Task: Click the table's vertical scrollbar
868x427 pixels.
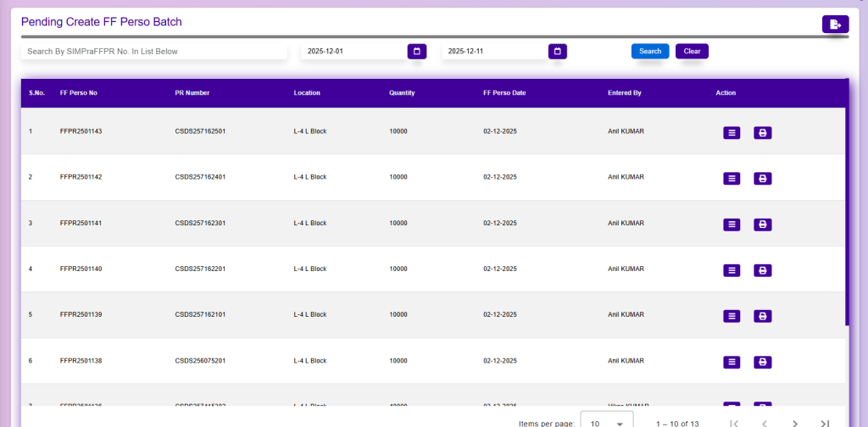Action: 847,203
